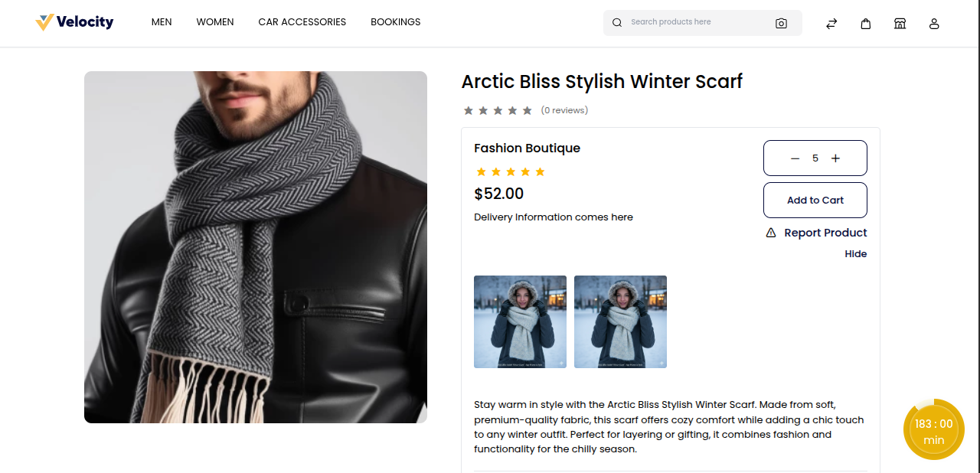980x473 pixels.
Task: Open the CAR ACCESSORIES menu
Action: tap(302, 22)
